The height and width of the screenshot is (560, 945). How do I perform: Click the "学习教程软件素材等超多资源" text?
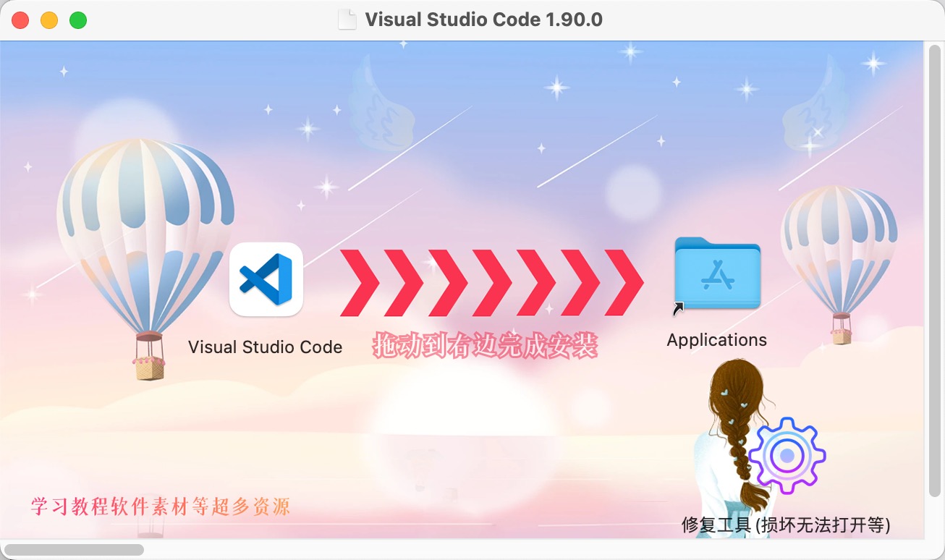pos(160,506)
